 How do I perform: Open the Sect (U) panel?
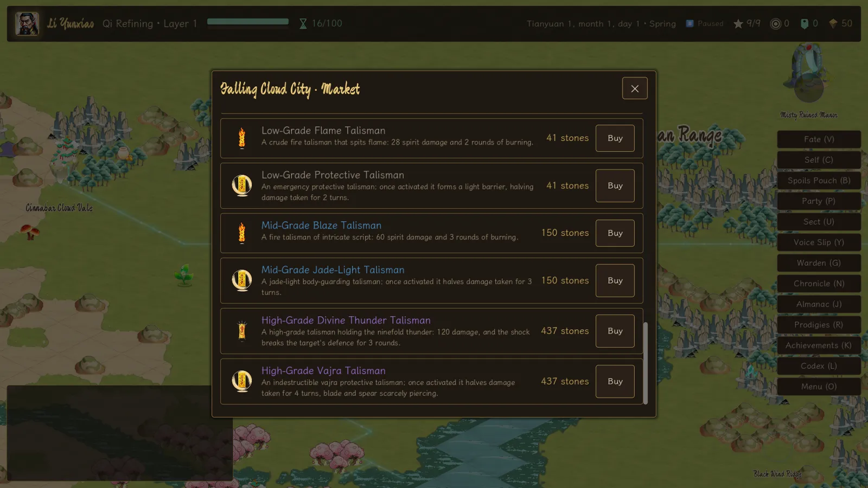coord(819,222)
